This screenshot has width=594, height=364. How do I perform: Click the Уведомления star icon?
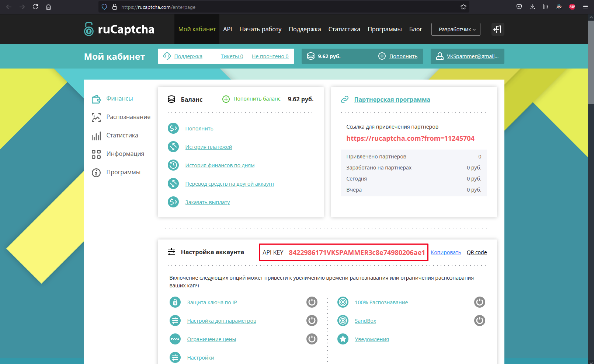point(343,339)
